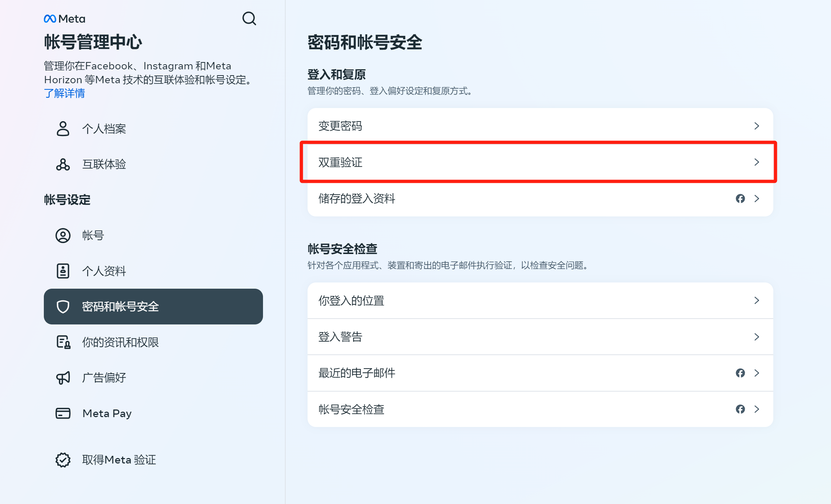831x504 pixels.
Task: Open the search magnifier icon
Action: pos(249,18)
